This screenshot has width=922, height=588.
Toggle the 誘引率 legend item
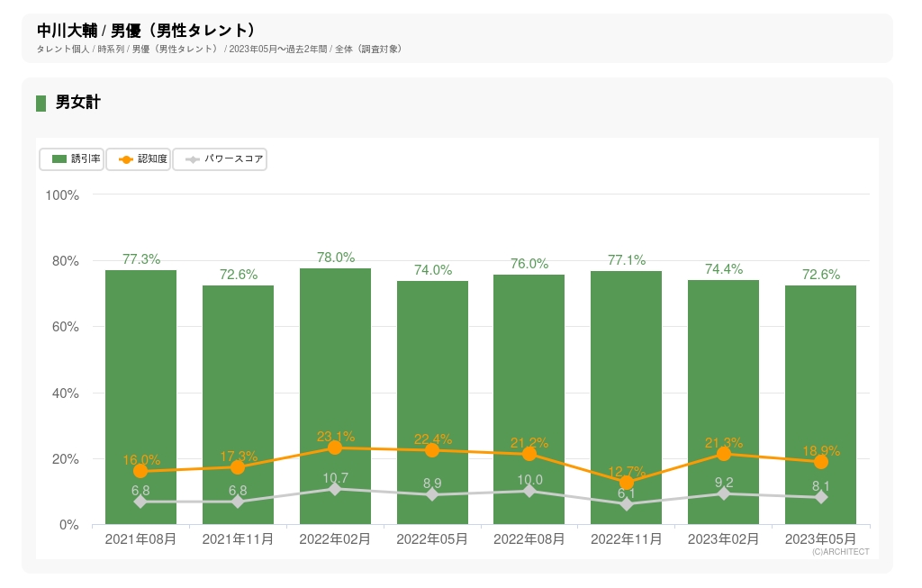pos(72,159)
